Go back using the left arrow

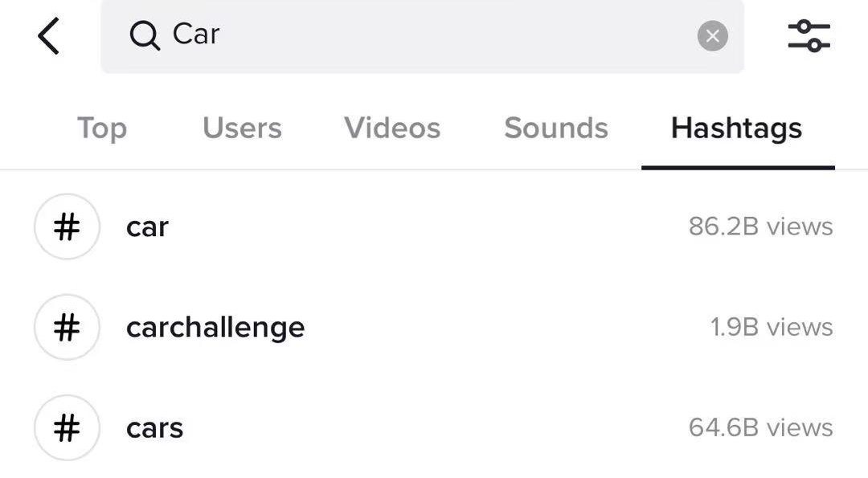pyautogui.click(x=48, y=36)
